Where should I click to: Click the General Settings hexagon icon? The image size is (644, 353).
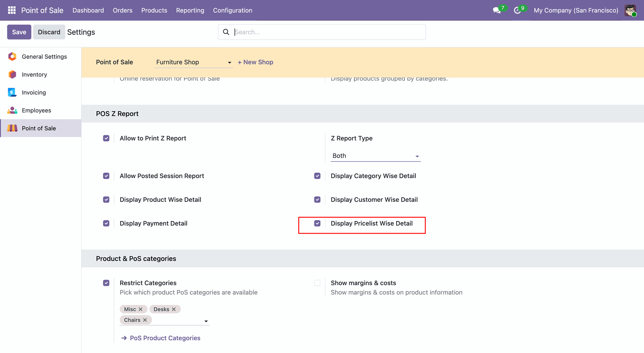[x=12, y=56]
